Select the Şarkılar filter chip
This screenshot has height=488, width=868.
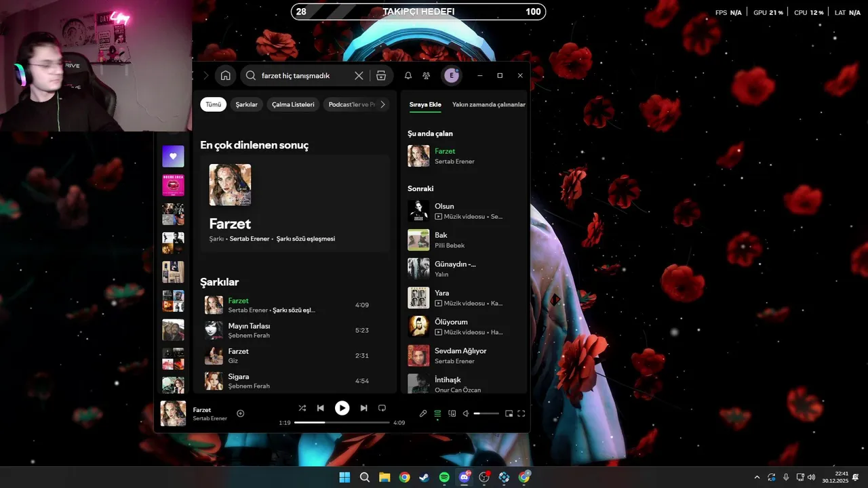(x=246, y=104)
